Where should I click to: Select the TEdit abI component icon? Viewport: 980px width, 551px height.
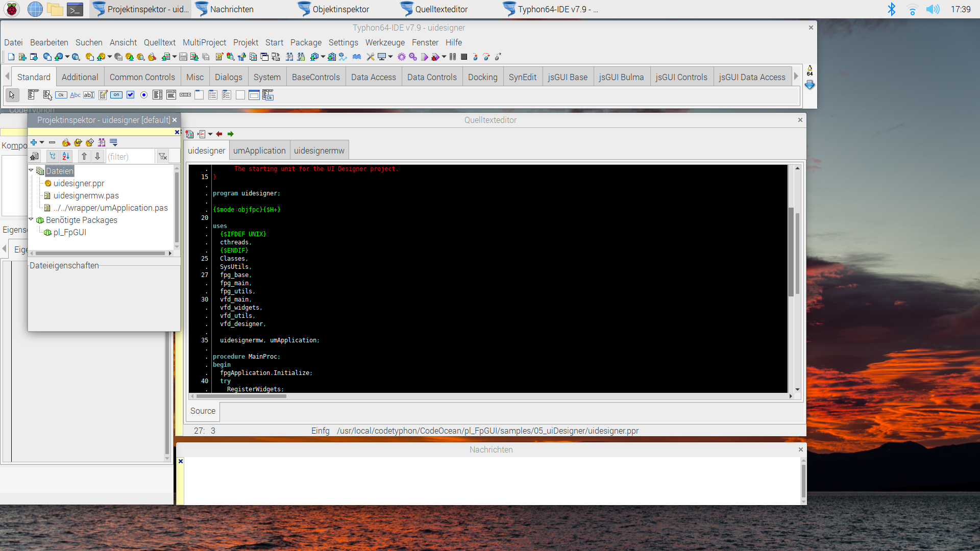[89, 95]
